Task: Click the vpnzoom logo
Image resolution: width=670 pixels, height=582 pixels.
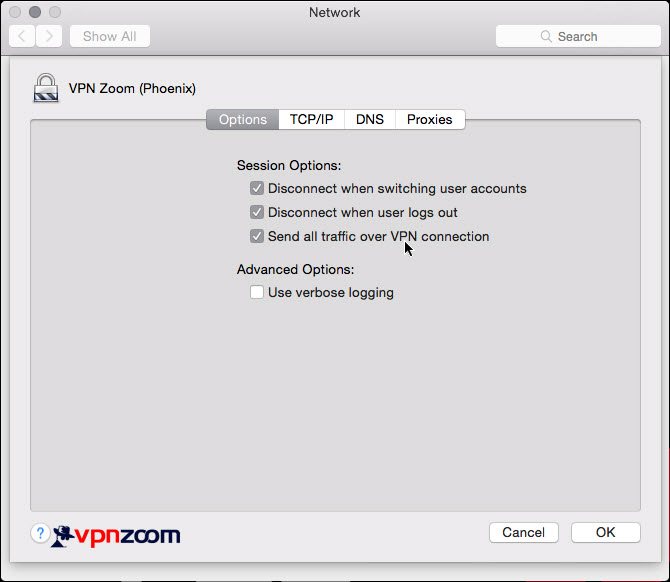Action: pyautogui.click(x=116, y=536)
